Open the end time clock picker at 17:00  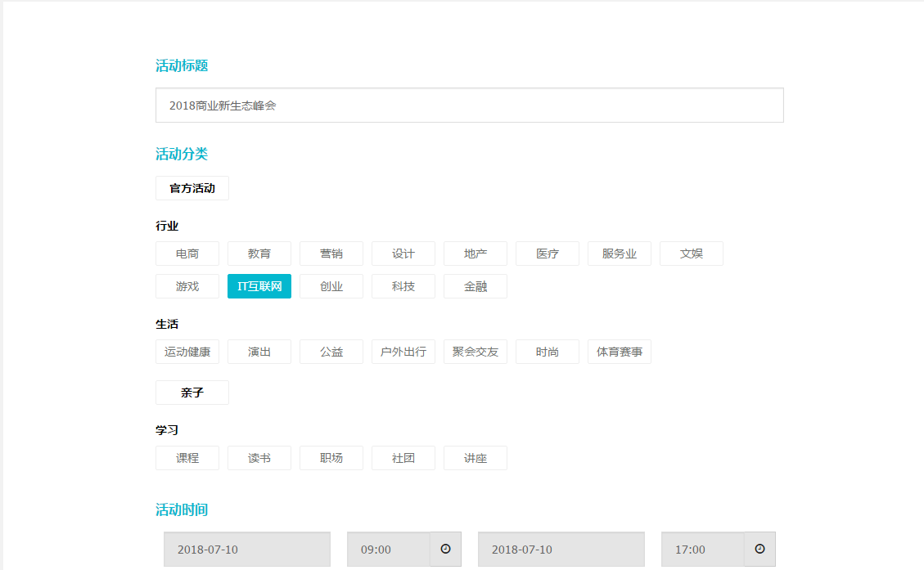click(759, 549)
